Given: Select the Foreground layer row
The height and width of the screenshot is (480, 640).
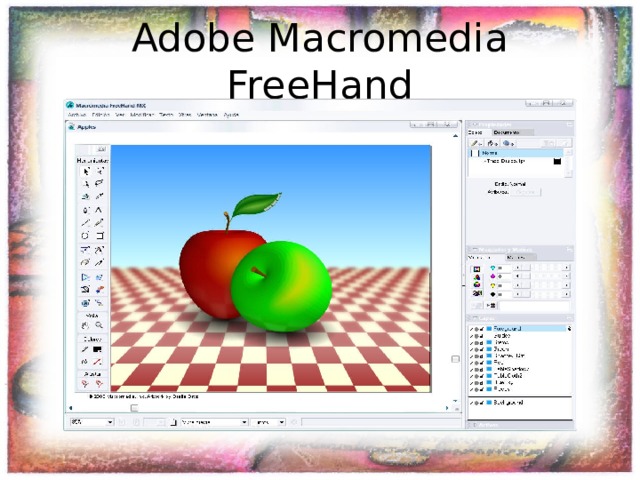Looking at the screenshot, I should [x=519, y=329].
